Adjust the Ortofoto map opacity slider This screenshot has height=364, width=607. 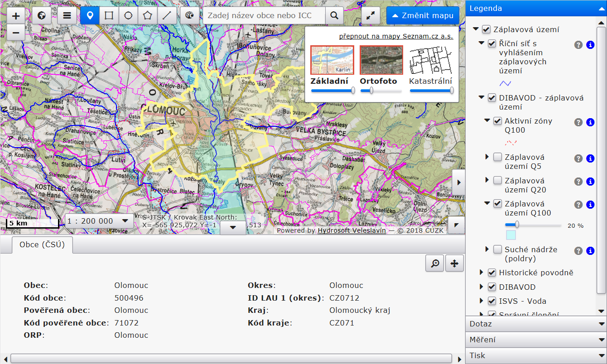tap(381, 91)
